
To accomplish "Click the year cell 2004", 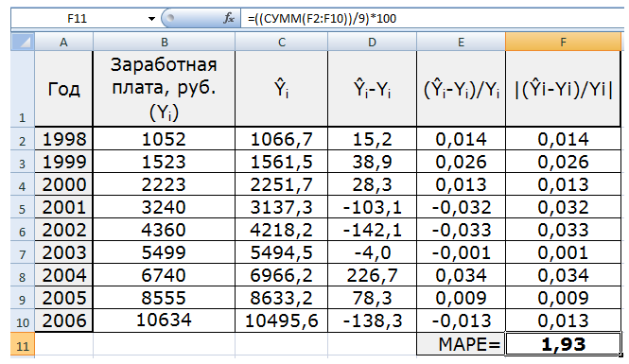I will click(x=63, y=275).
